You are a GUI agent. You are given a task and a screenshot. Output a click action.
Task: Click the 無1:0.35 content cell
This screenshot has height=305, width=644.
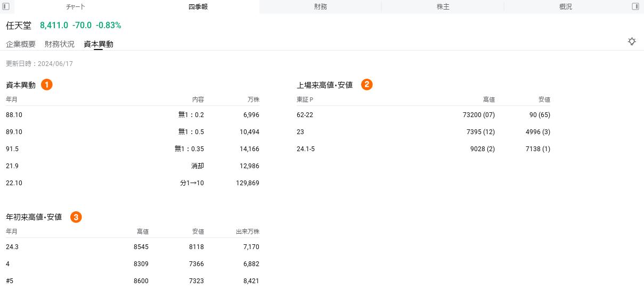point(189,149)
